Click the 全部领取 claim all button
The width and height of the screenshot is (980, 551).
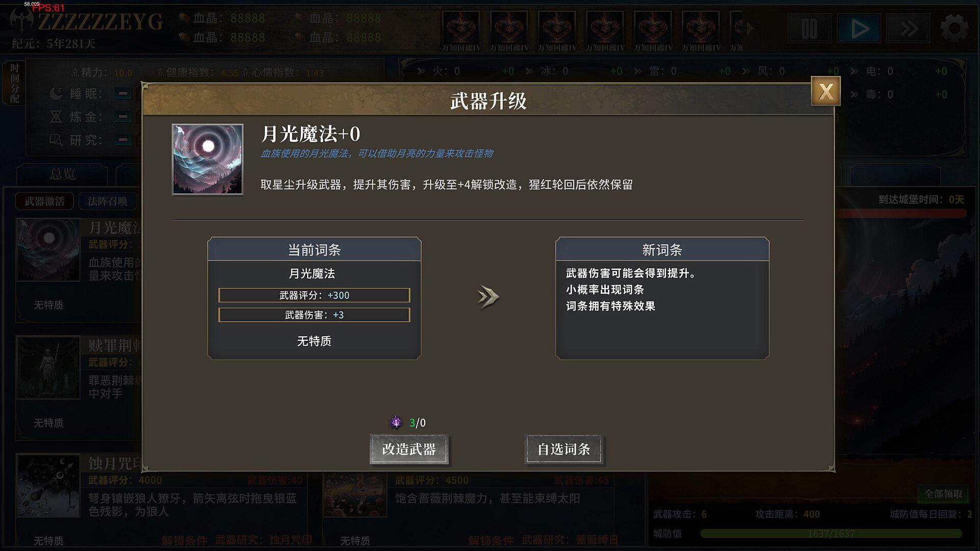click(943, 493)
